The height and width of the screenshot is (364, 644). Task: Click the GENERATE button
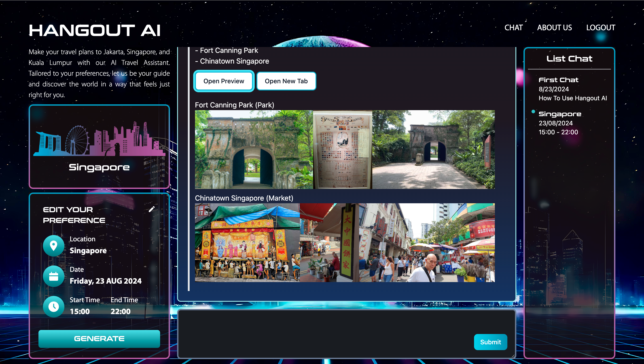coord(99,338)
